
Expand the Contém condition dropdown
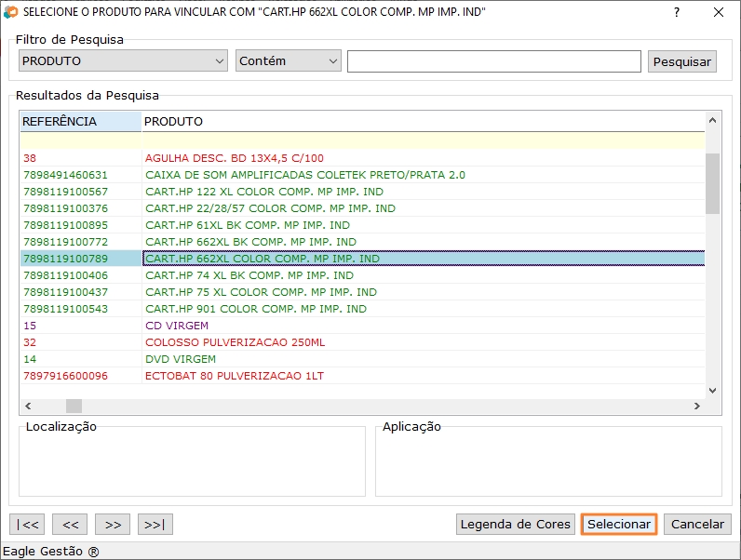(x=289, y=61)
